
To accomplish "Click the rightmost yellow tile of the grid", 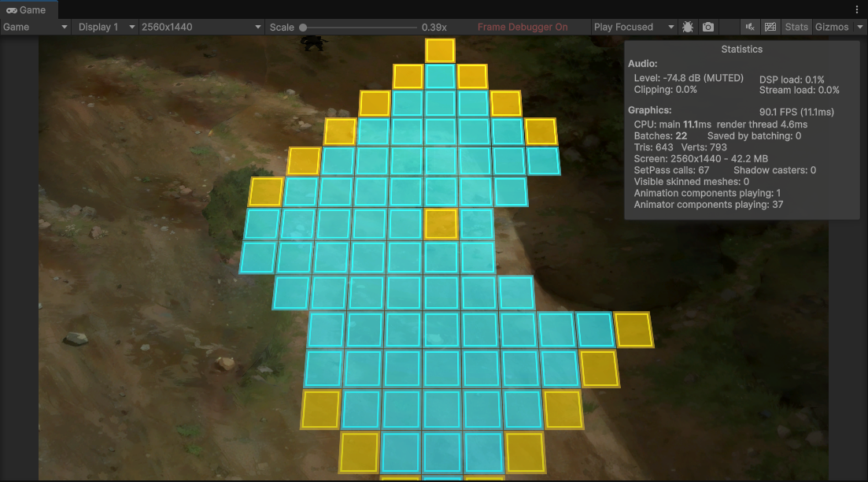I will 633,330.
